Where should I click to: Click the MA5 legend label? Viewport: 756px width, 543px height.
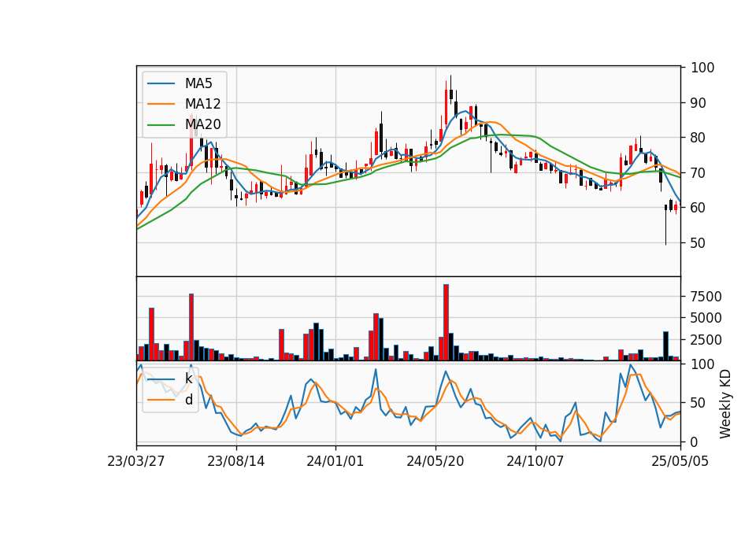(198, 83)
